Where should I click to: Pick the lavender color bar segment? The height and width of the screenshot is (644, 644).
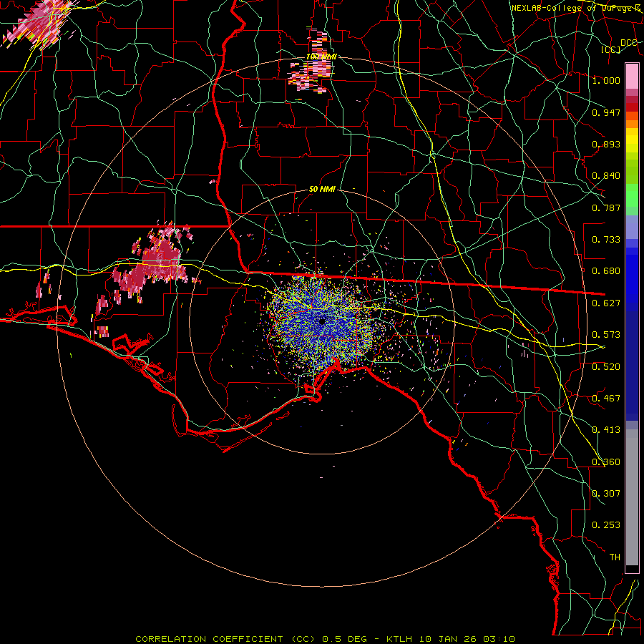point(632,227)
